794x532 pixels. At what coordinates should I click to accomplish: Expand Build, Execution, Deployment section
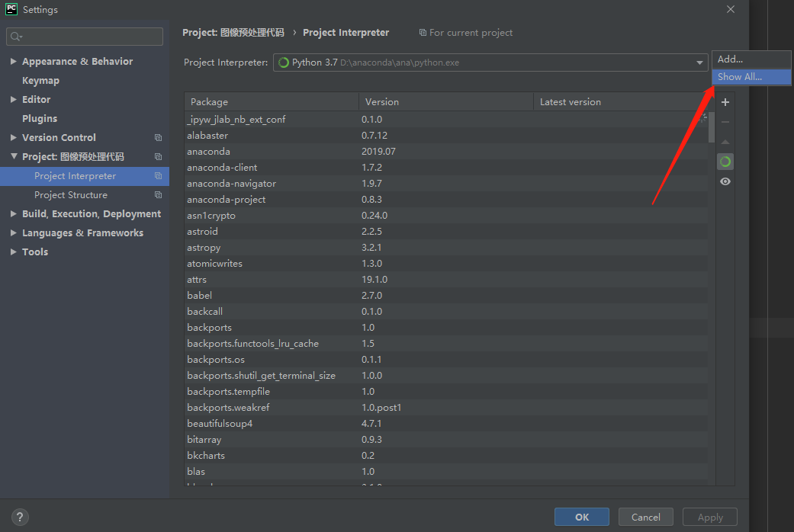[x=14, y=213]
